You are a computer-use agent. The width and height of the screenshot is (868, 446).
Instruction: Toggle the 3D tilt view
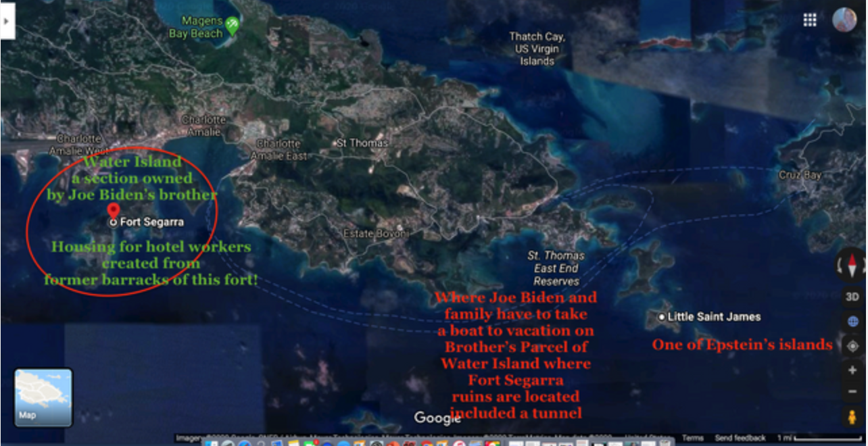pyautogui.click(x=853, y=297)
